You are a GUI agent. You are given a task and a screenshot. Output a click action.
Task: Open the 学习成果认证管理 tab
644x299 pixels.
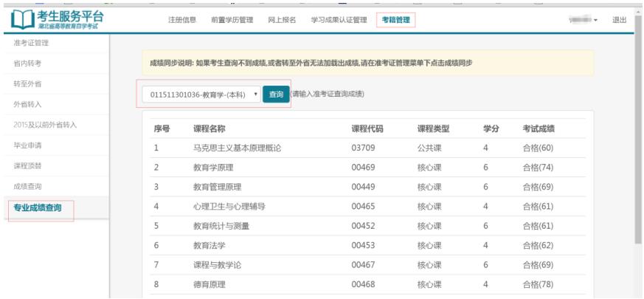338,20
